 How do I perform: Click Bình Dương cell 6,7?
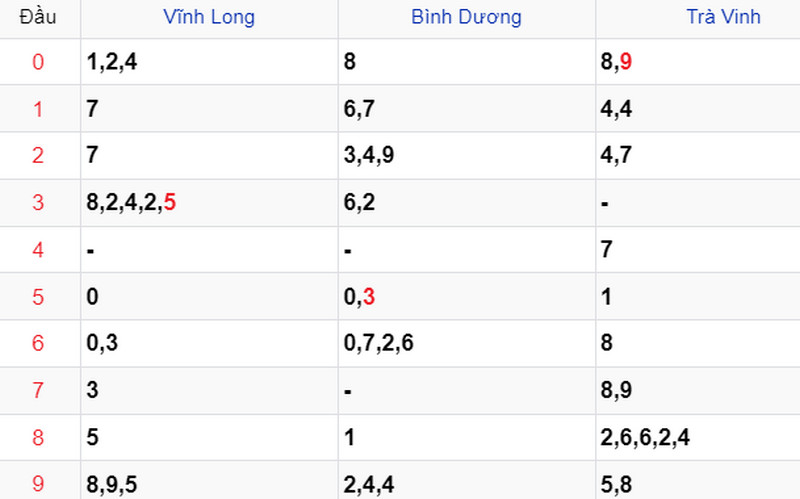click(x=359, y=109)
